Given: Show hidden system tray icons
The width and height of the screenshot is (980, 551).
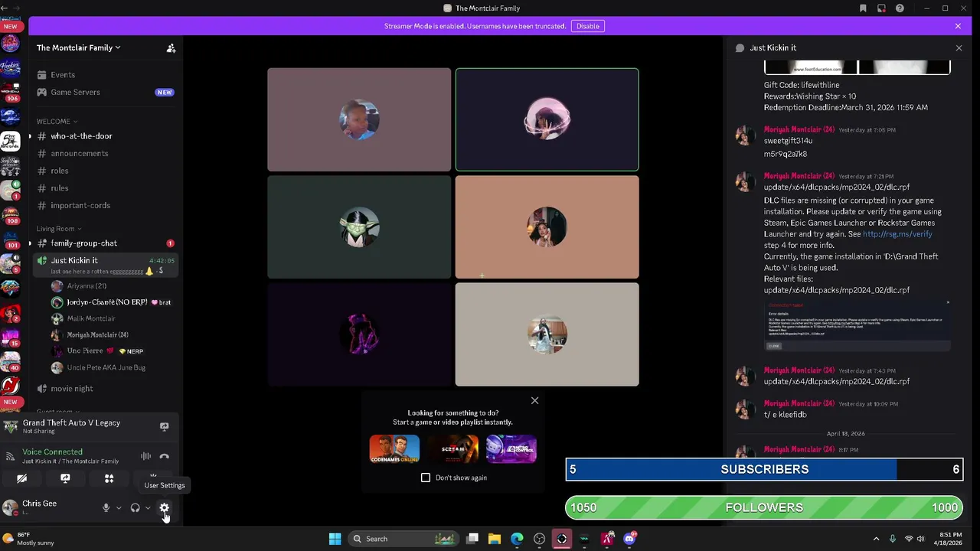Looking at the screenshot, I should pyautogui.click(x=876, y=539).
